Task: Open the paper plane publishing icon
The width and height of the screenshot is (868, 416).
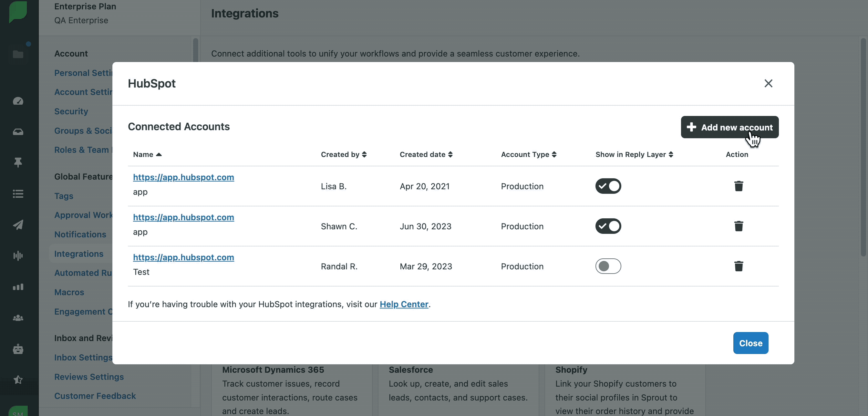Action: [x=18, y=225]
